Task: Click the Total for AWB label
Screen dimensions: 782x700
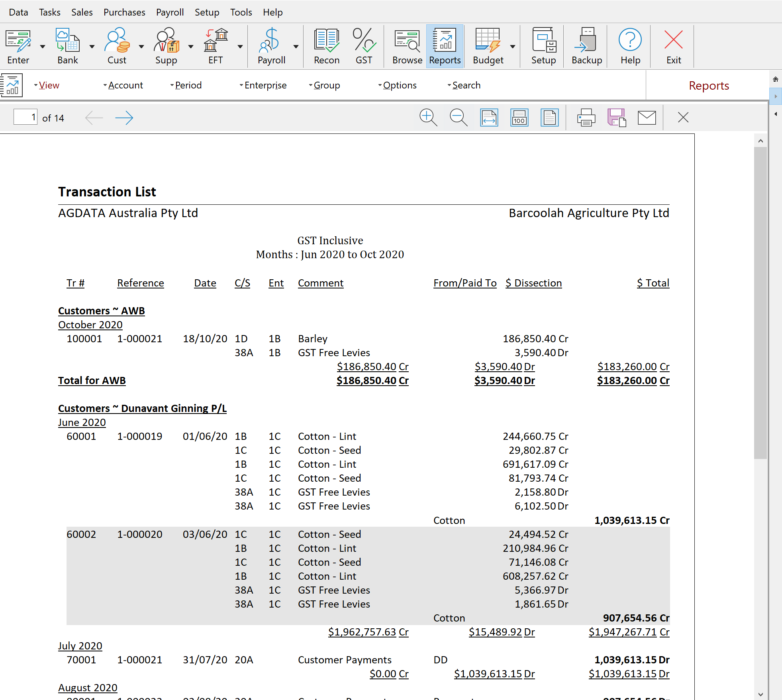Action: 92,380
